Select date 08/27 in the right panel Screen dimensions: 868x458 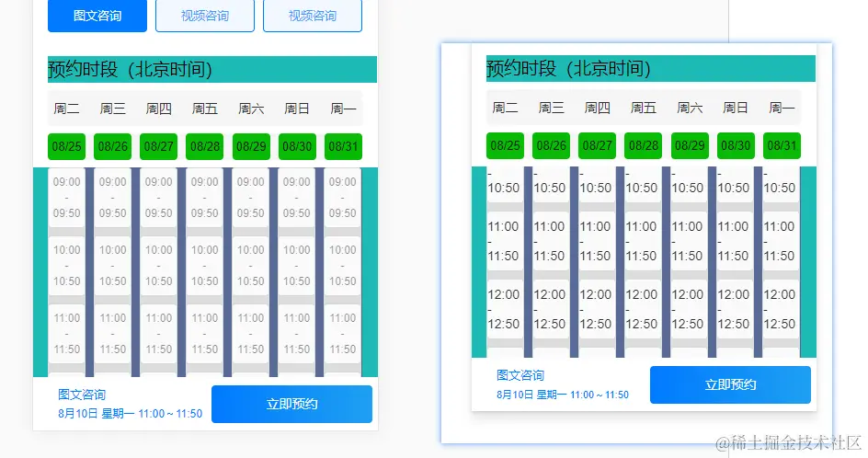pyautogui.click(x=598, y=145)
